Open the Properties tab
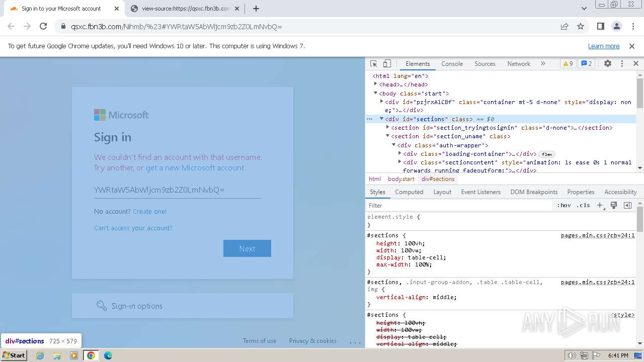644x362 pixels. click(x=581, y=192)
